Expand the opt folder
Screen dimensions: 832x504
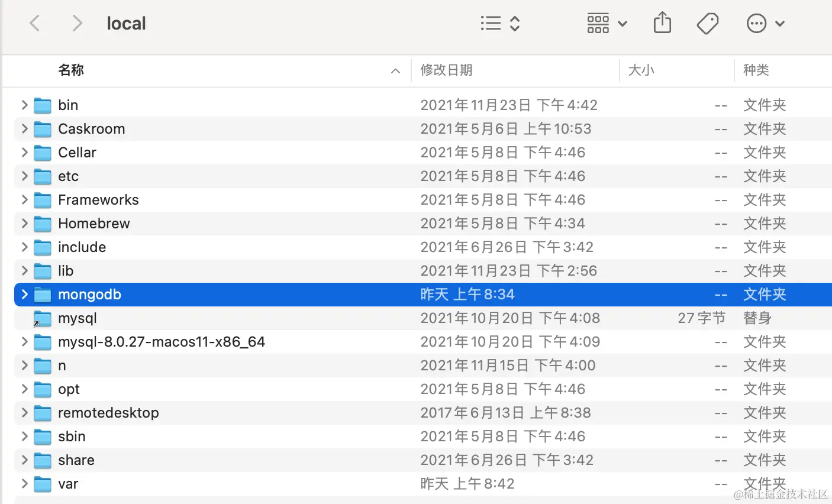coord(24,389)
